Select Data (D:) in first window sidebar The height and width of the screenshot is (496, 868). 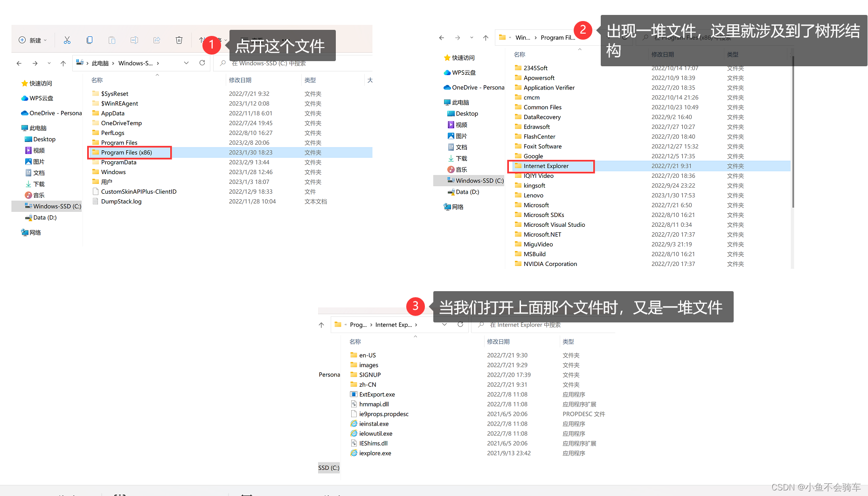click(41, 218)
